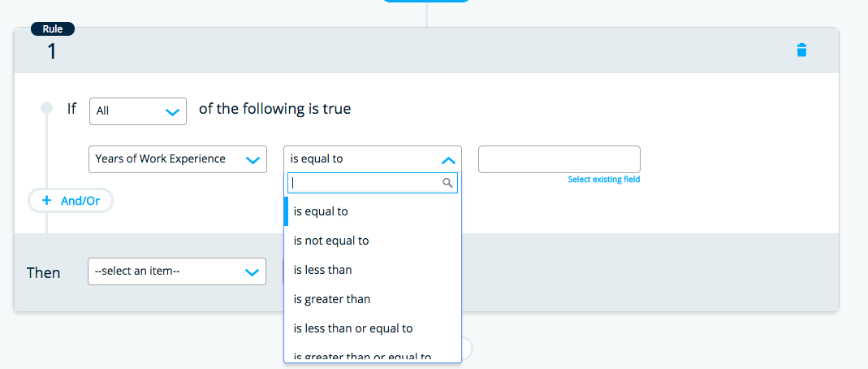The image size is (868, 369).
Task: Select 'is less than' operator
Action: click(322, 270)
